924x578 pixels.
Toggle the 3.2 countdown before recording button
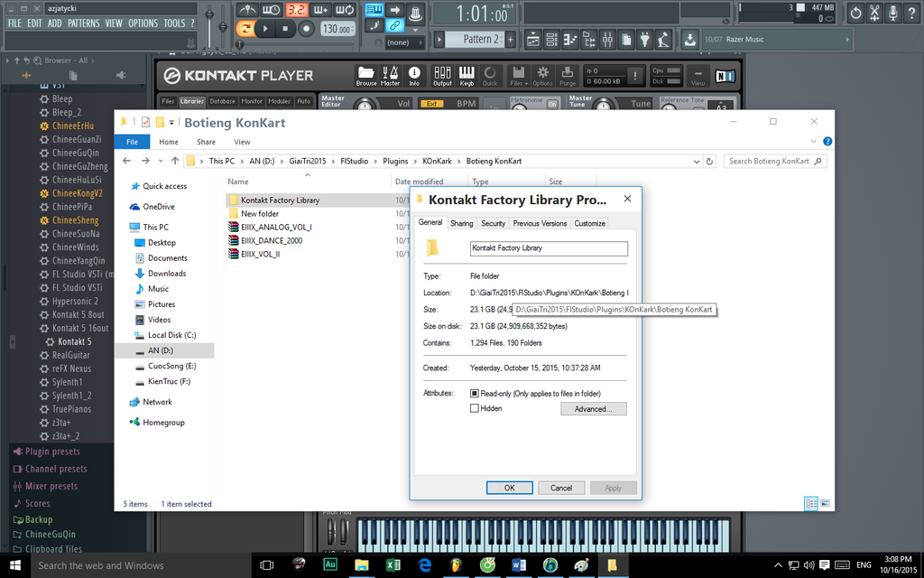coord(296,10)
